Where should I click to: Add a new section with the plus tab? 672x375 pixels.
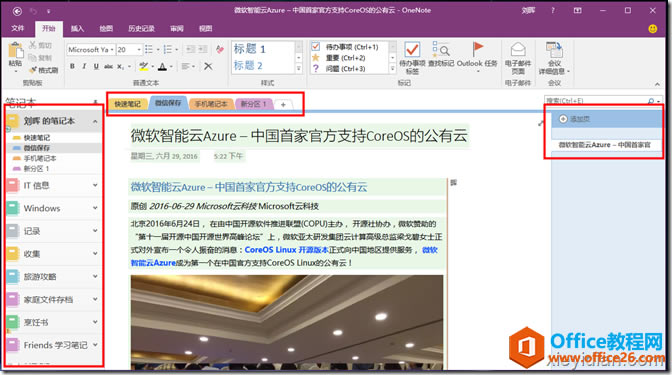coord(283,105)
